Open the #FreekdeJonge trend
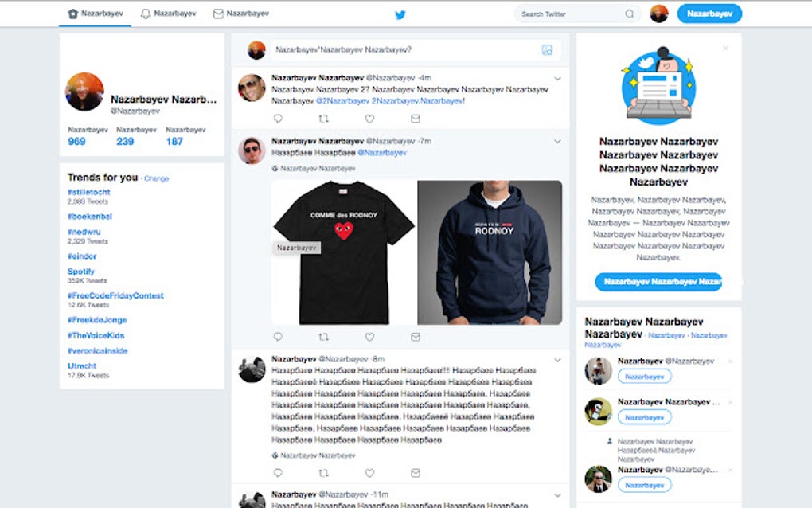The width and height of the screenshot is (812, 508). coord(97,320)
